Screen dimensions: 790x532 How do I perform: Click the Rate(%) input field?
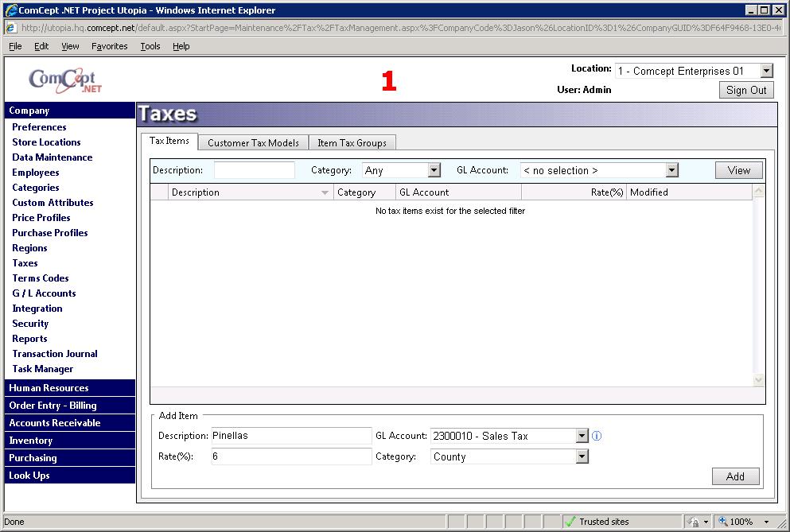pyautogui.click(x=290, y=456)
